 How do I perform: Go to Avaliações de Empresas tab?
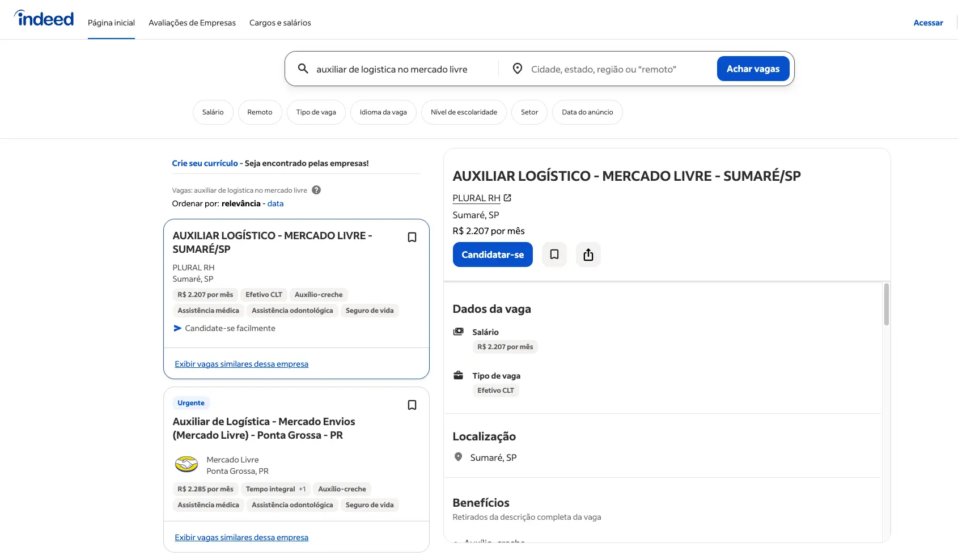[x=192, y=23]
